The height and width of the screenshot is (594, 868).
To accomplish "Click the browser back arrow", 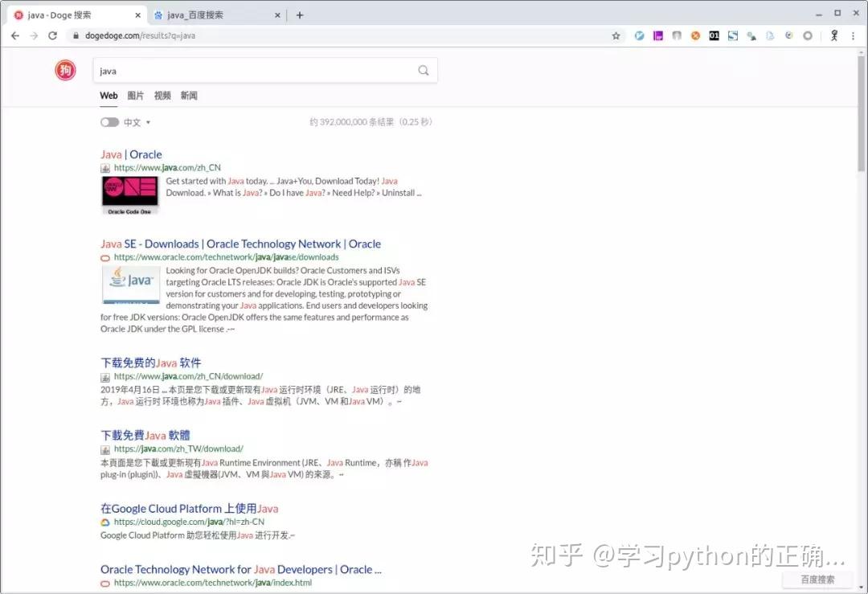I will 15,35.
